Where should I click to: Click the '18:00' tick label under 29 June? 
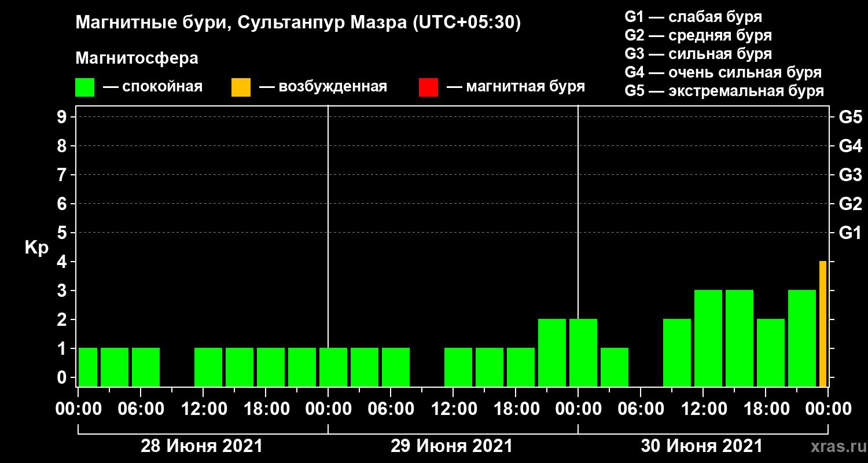pyautogui.click(x=516, y=409)
